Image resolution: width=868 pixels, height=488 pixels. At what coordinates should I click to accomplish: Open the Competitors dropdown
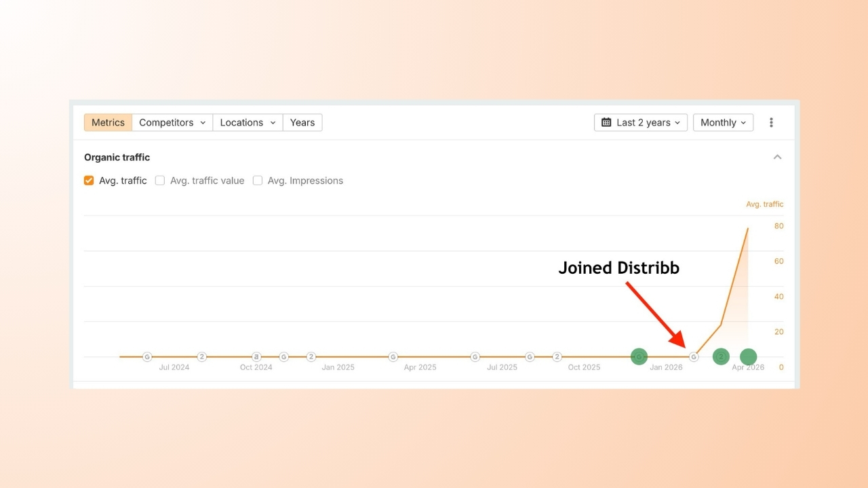click(172, 123)
